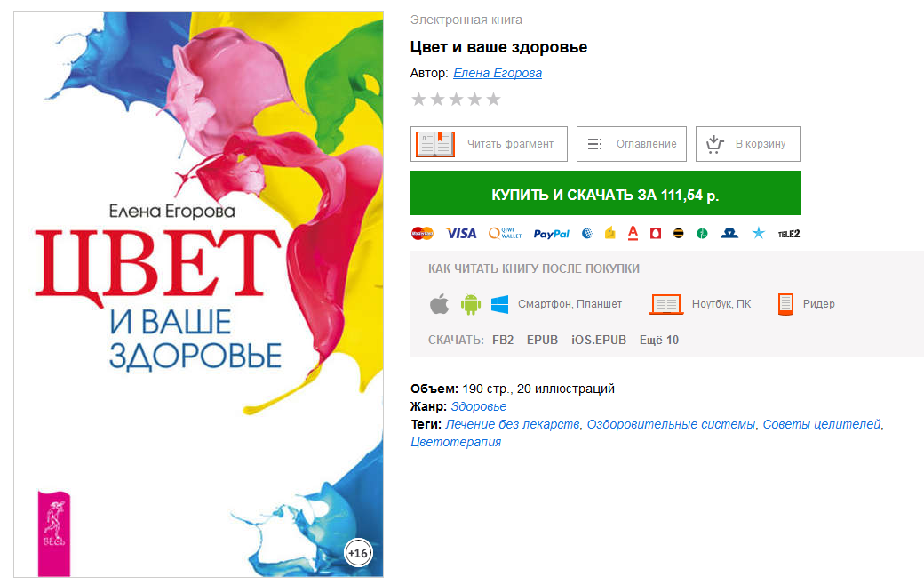
Task: Click the MasterCard payment icon
Action: 422,234
